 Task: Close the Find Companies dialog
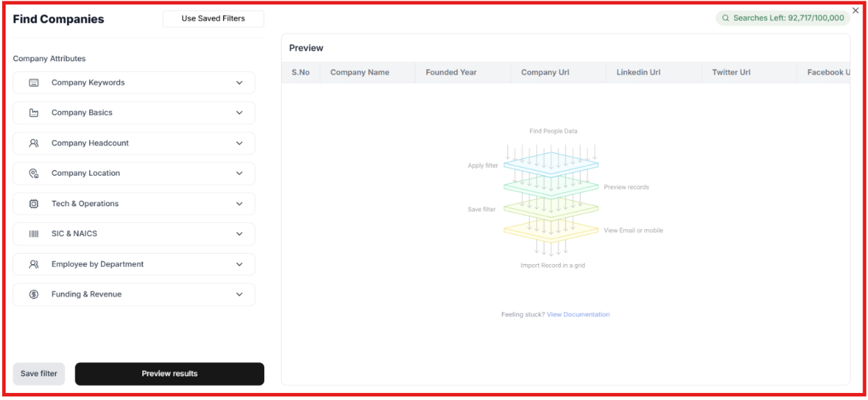tap(855, 10)
